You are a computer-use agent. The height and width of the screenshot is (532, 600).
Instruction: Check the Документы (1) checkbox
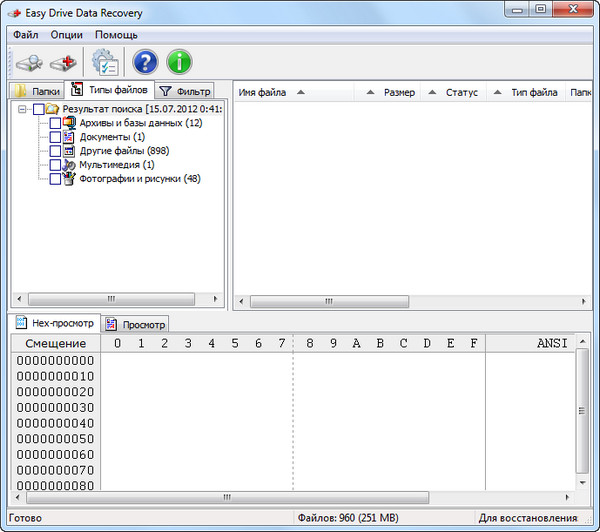pyautogui.click(x=54, y=137)
